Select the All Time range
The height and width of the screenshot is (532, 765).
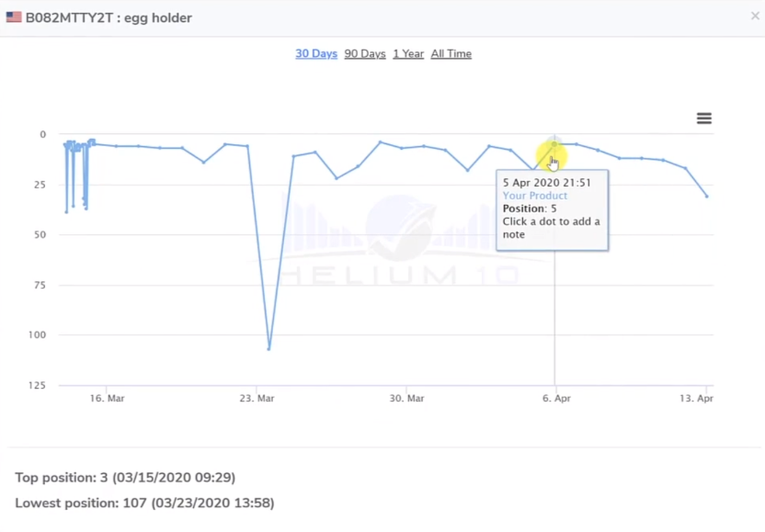tap(451, 53)
